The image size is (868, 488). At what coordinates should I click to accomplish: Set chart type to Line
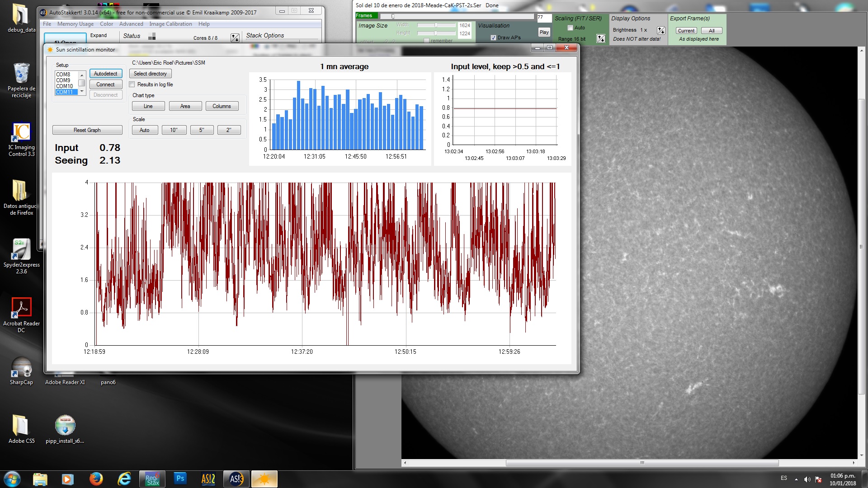pyautogui.click(x=148, y=106)
